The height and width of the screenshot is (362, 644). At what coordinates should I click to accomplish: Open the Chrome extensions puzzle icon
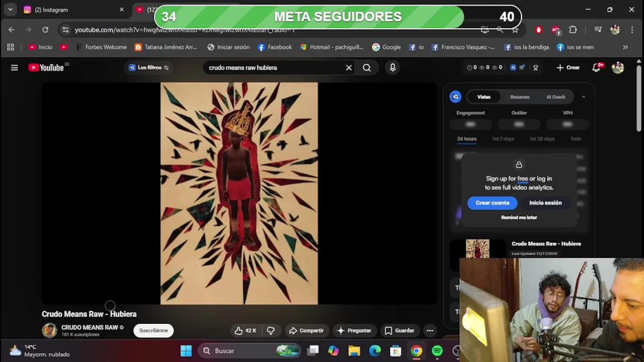tap(573, 30)
